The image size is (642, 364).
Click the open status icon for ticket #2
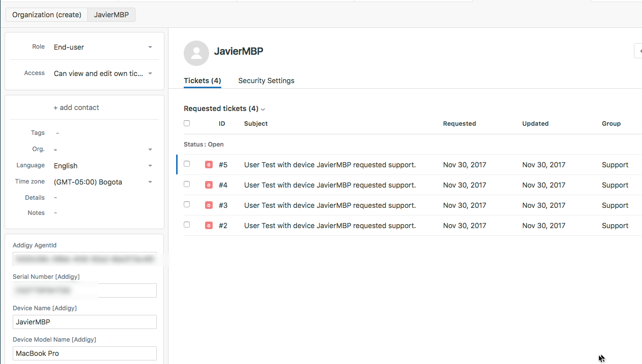[209, 226]
